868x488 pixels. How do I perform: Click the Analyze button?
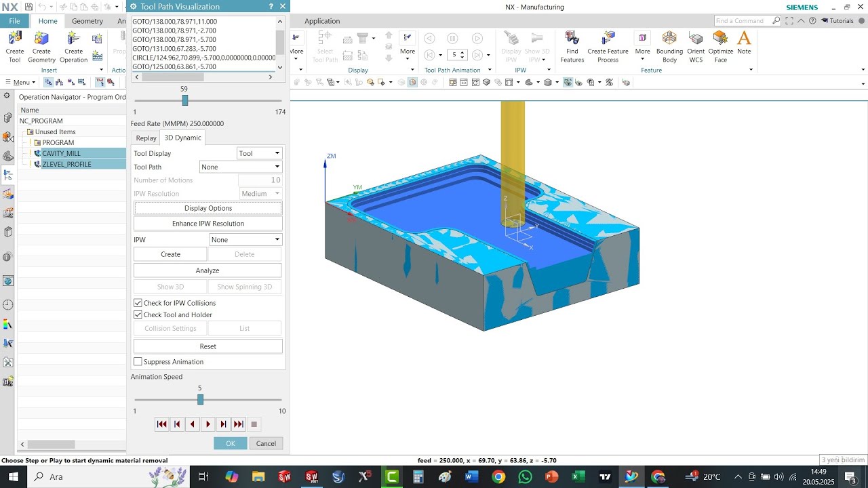click(208, 270)
